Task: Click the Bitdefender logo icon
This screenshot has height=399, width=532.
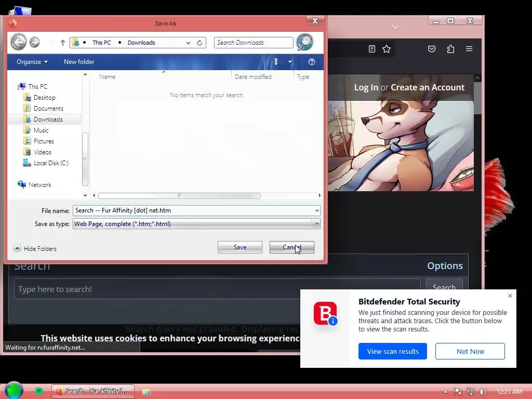Action: point(325,313)
